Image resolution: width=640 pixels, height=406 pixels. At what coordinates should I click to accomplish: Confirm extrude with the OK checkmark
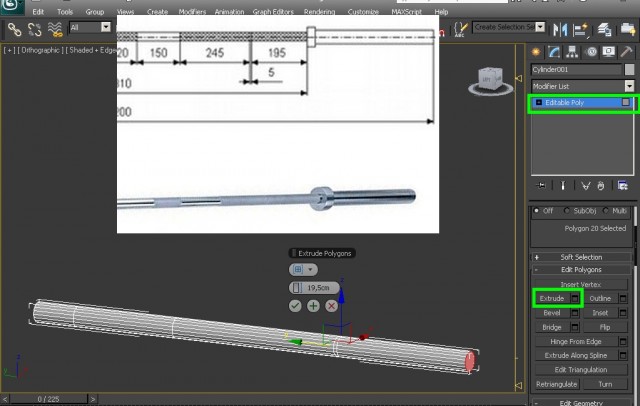[295, 306]
